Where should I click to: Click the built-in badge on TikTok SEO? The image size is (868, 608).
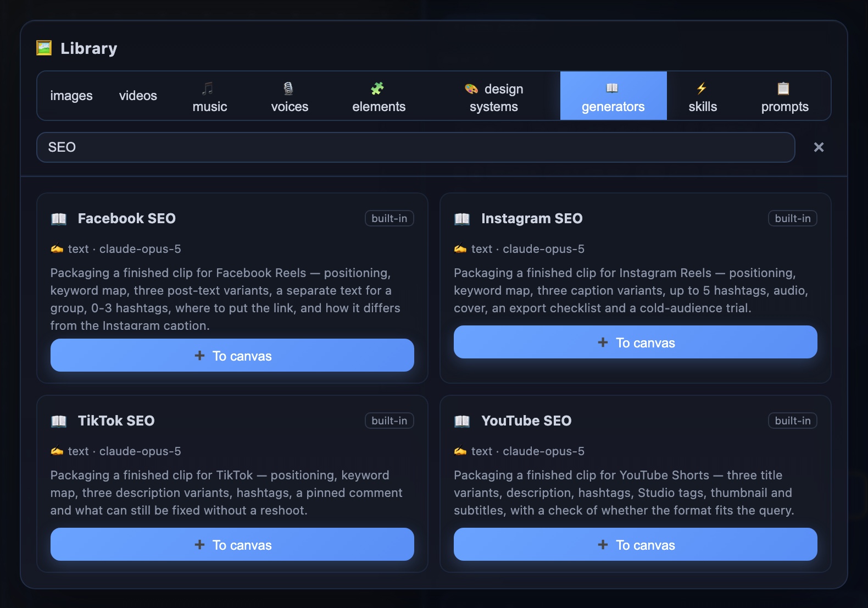[390, 421]
